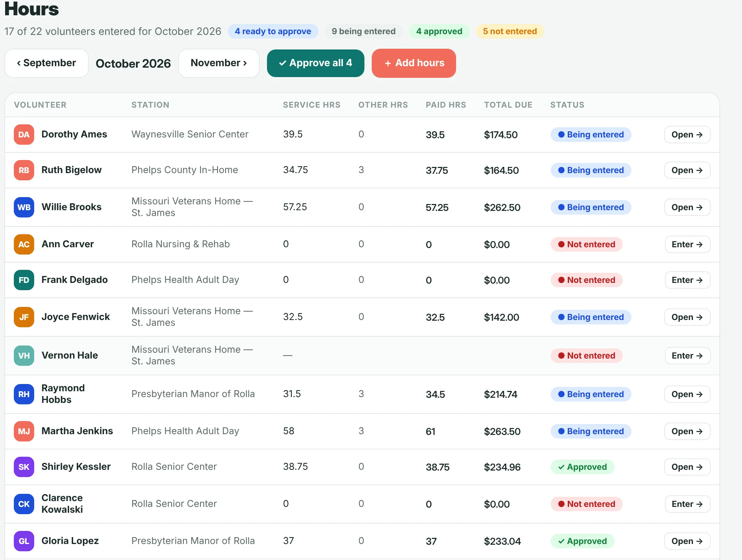This screenshot has width=742, height=560.
Task: Filter by 4 approved chip
Action: pos(439,31)
